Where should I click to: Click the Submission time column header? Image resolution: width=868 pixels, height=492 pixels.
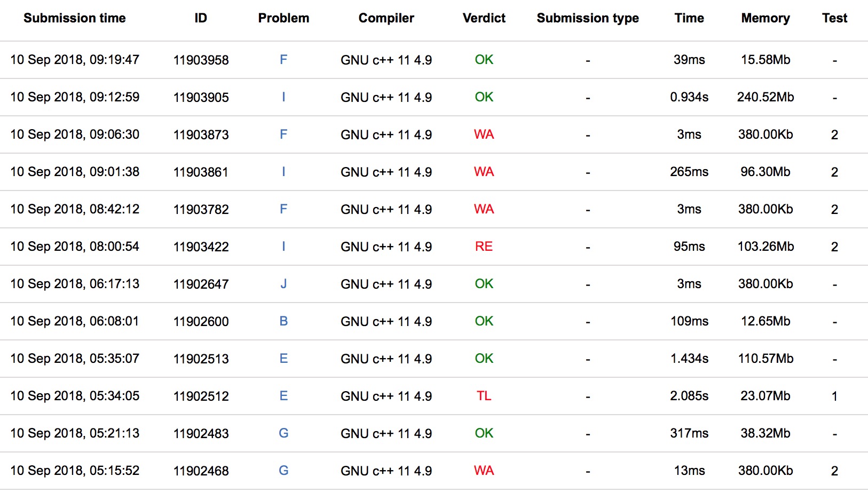[75, 18]
